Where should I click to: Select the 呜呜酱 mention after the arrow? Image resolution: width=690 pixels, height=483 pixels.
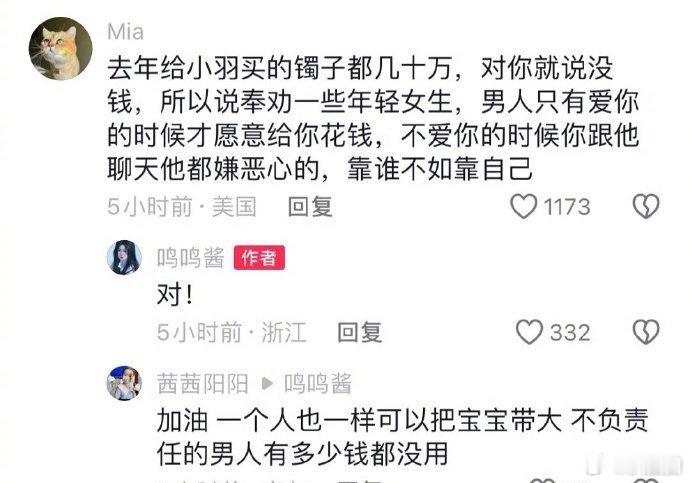pyautogui.click(x=318, y=384)
